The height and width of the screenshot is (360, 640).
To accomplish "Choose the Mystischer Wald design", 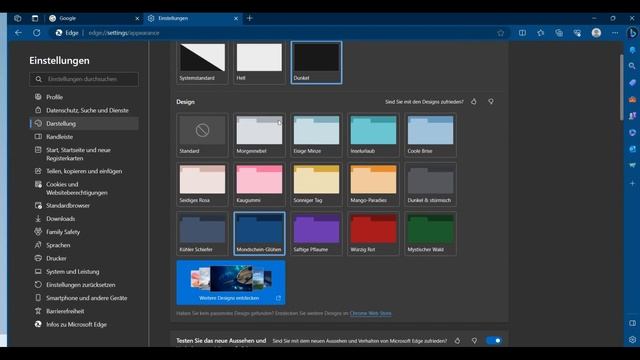I will [431, 233].
